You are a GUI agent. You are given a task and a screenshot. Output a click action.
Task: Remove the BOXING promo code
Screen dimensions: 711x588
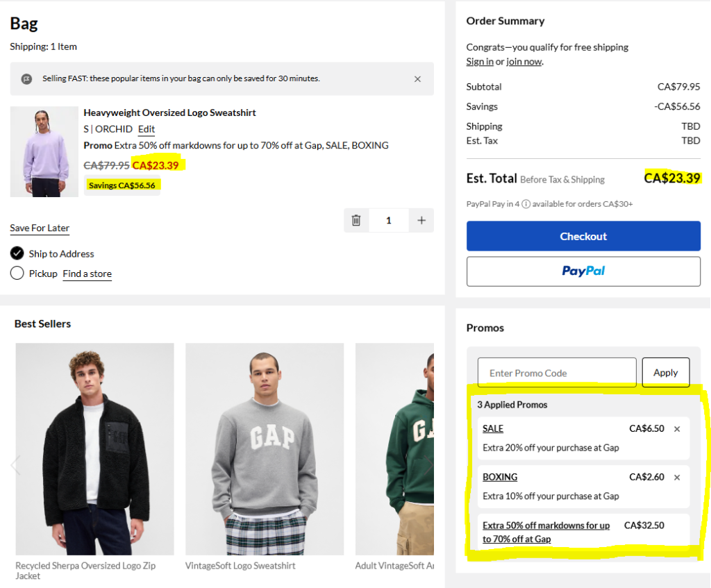coord(677,478)
